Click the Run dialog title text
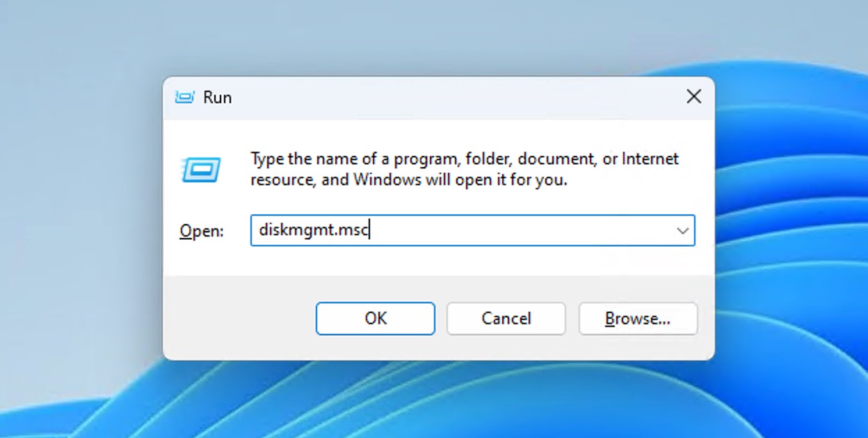Viewport: 868px width, 438px height. point(218,97)
